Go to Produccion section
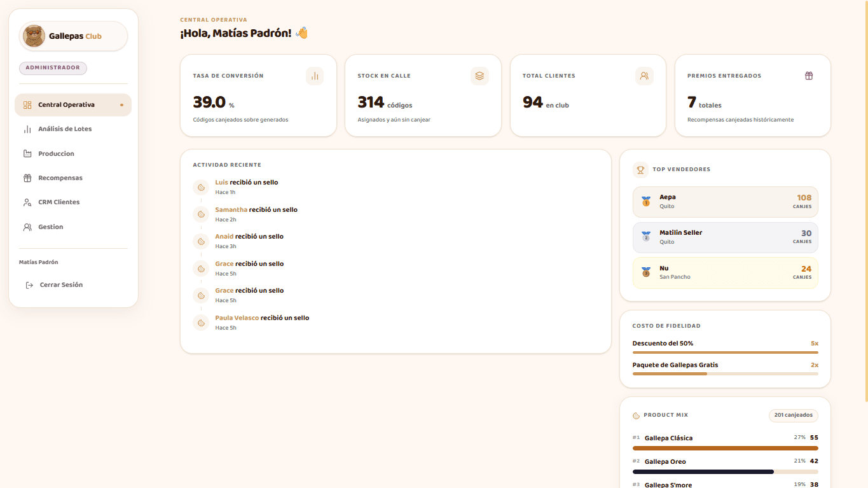868x488 pixels. [73, 154]
